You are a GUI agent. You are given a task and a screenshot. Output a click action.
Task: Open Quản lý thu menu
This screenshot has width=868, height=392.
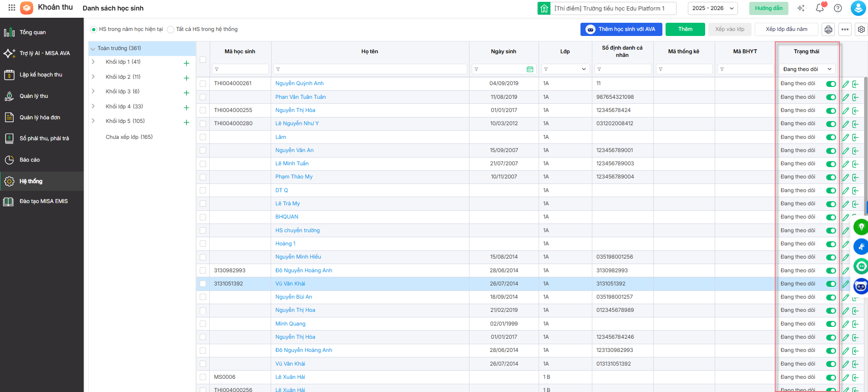(x=42, y=96)
